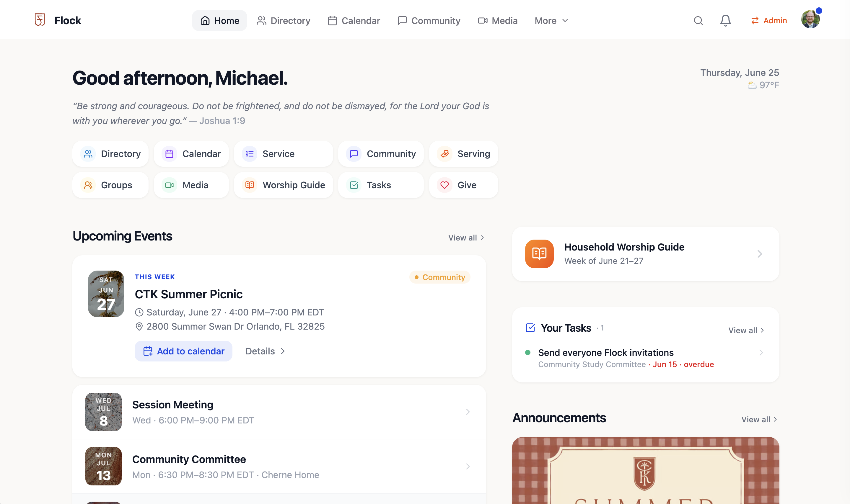The width and height of the screenshot is (850, 504).
Task: Open the Calendar quick link tile
Action: [x=191, y=154]
